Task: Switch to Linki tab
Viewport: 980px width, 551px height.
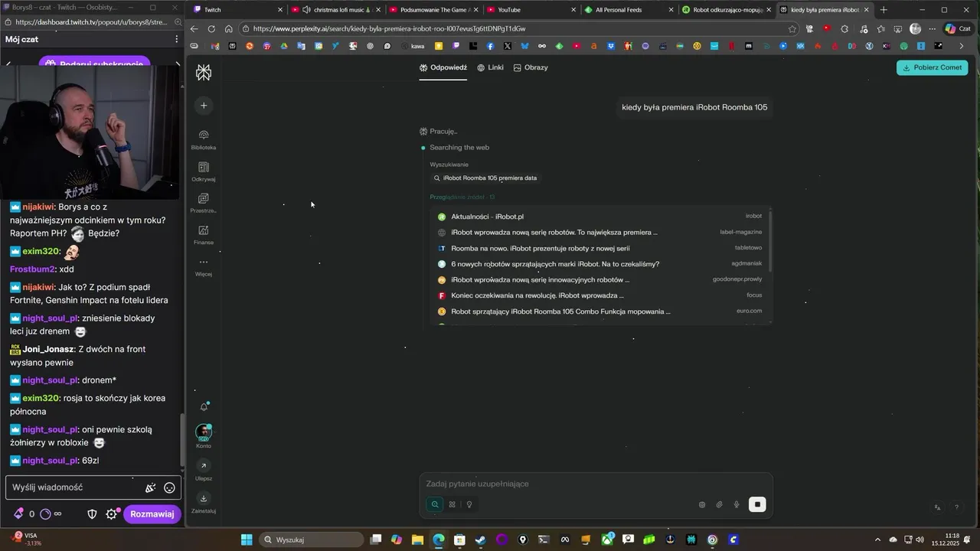Action: [490, 67]
